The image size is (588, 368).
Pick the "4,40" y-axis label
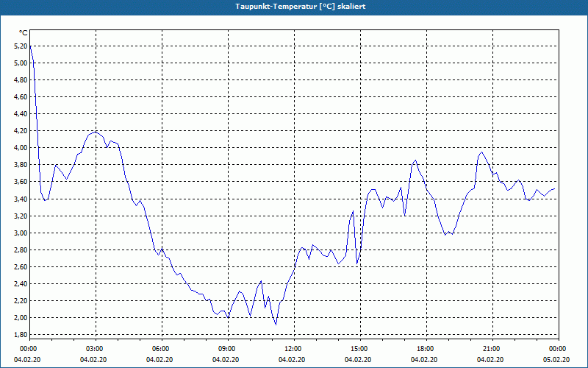pyautogui.click(x=21, y=114)
